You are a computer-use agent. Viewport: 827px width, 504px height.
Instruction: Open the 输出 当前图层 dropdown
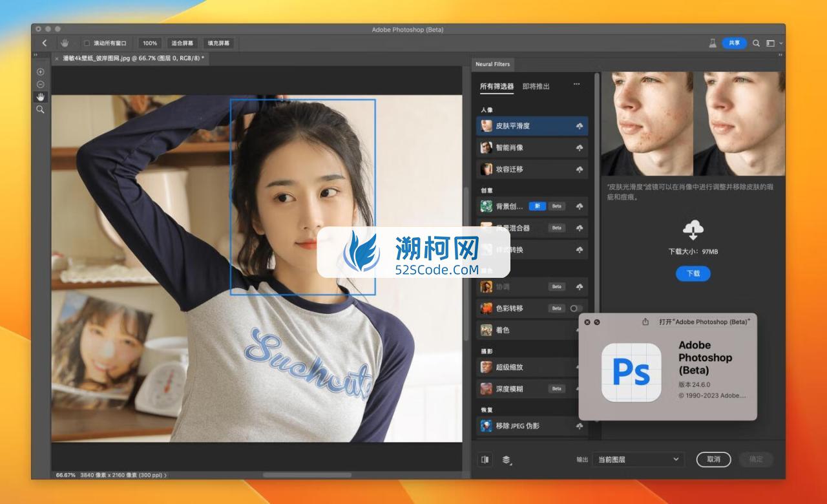638,459
